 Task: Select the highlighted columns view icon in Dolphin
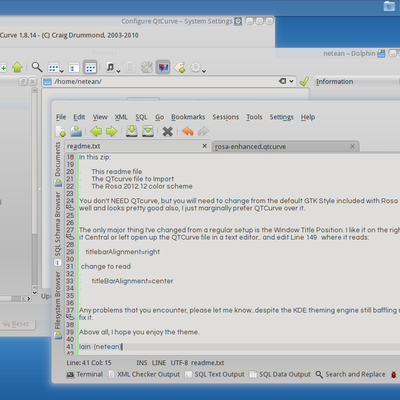[90, 68]
